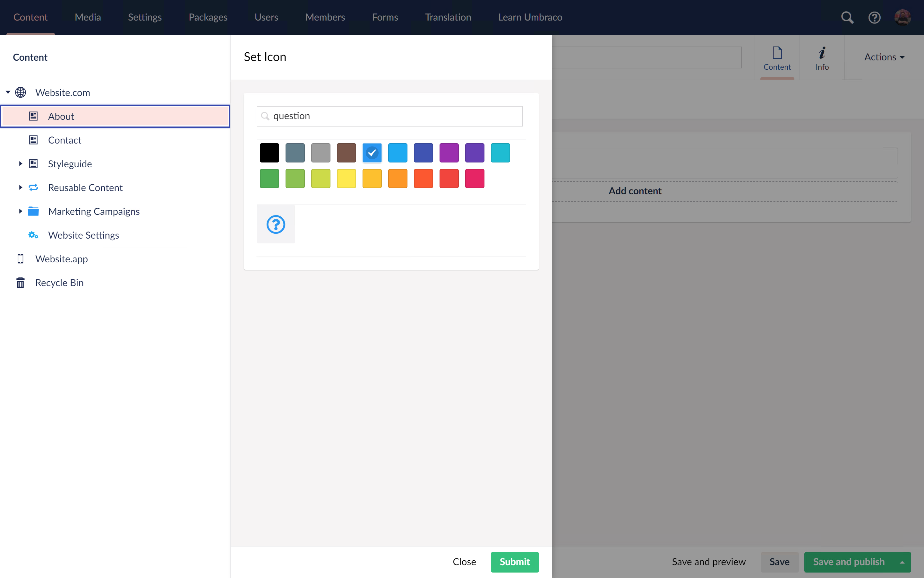Screen dimensions: 924x578
Task: Pick the light green color swatch
Action: pyautogui.click(x=295, y=179)
